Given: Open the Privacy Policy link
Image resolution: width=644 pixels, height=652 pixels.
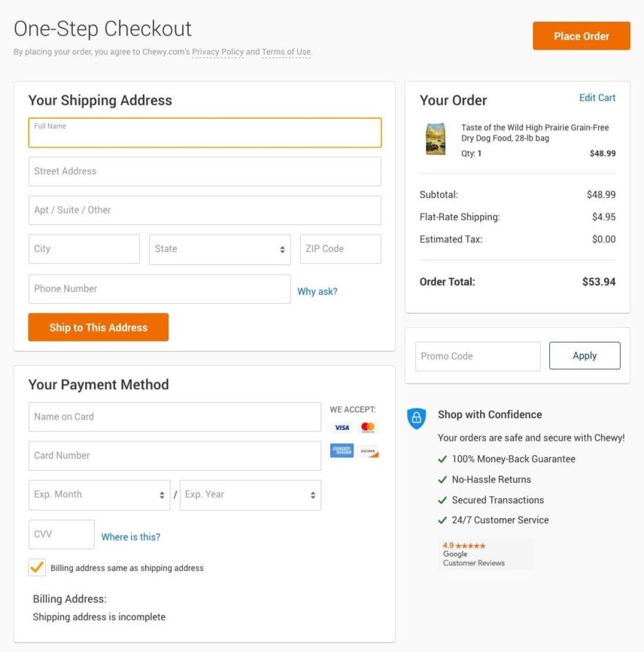Looking at the screenshot, I should coord(217,52).
